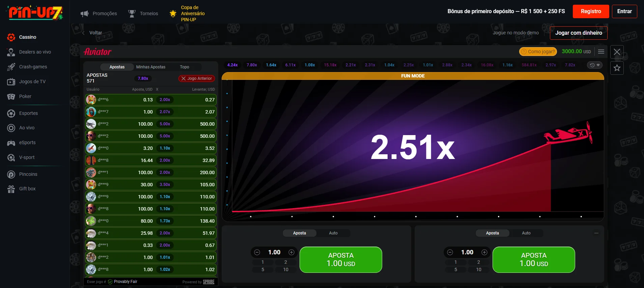644x288 pixels.
Task: Decrease bet amount in right bet panel
Action: click(x=450, y=252)
